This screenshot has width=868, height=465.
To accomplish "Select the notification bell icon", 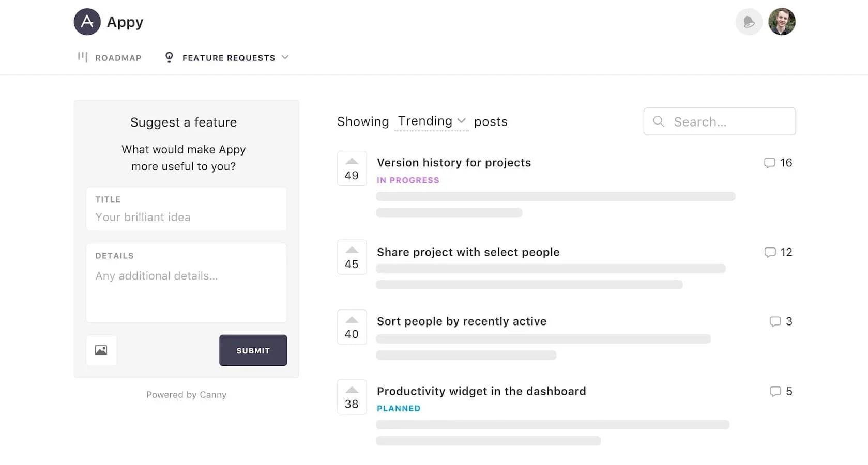I will [x=749, y=22].
